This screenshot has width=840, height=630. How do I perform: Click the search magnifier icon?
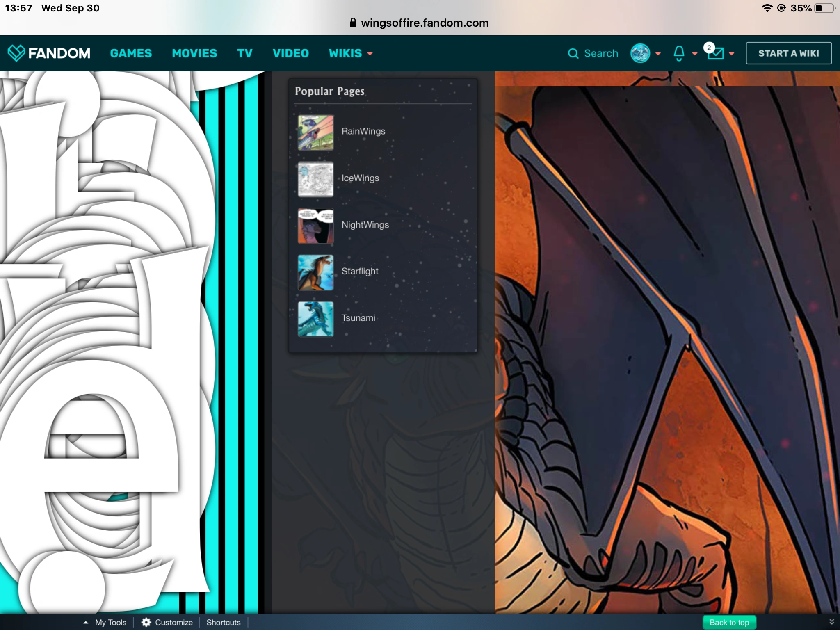click(x=573, y=54)
